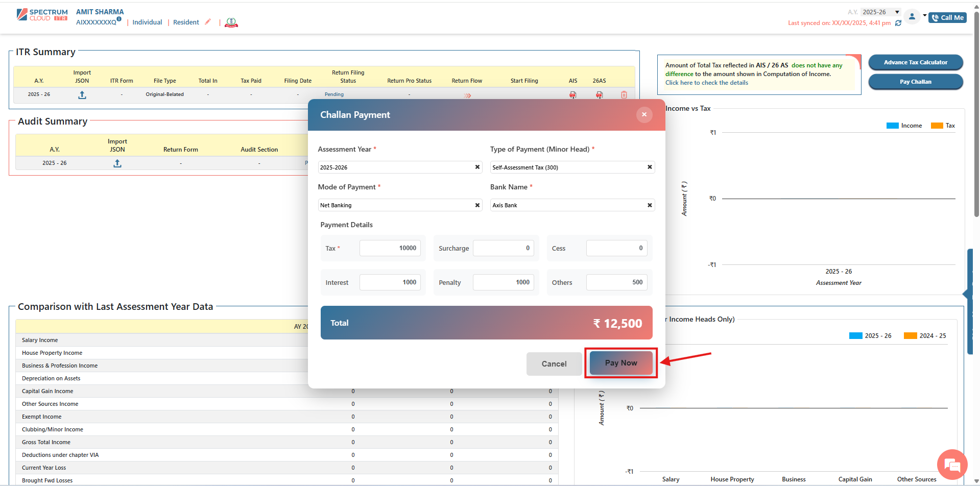Viewport: 980px width, 486px height.
Task: Click the 26AS download icon
Action: (599, 95)
